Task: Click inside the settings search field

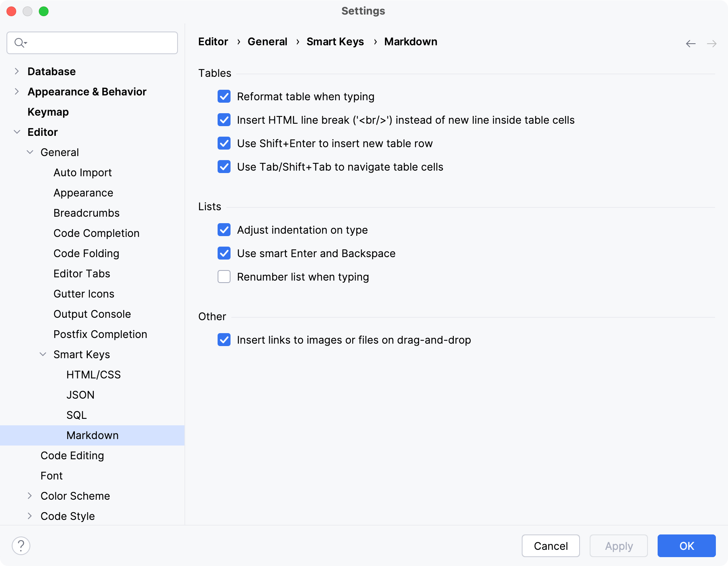Action: click(x=92, y=42)
